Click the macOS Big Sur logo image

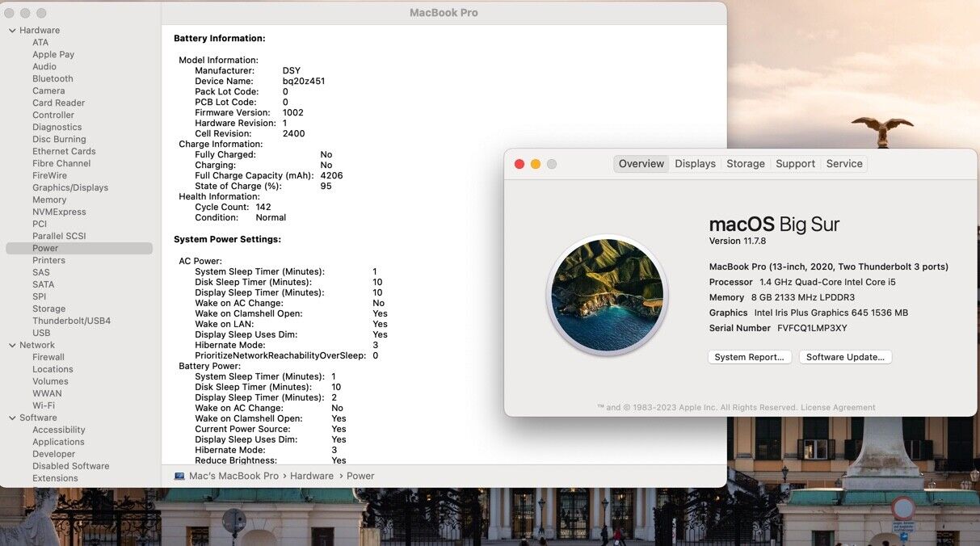pos(607,295)
